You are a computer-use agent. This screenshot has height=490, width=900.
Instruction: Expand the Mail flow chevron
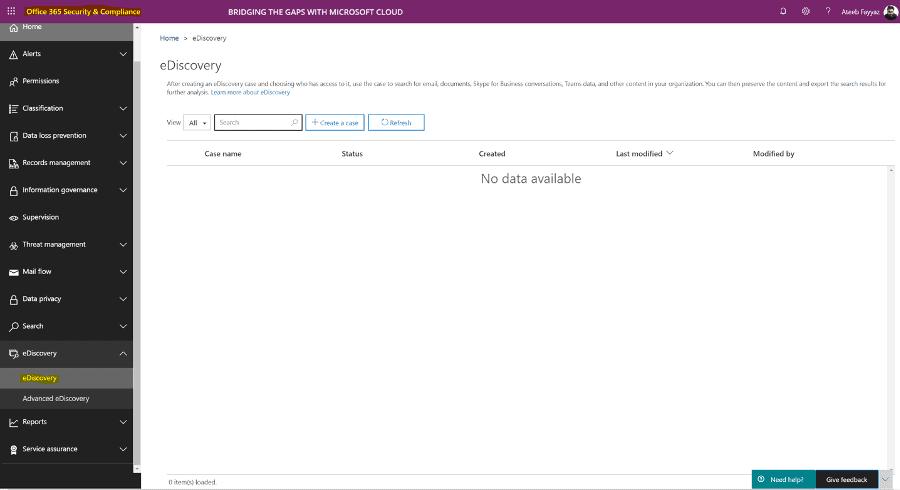[x=123, y=272]
